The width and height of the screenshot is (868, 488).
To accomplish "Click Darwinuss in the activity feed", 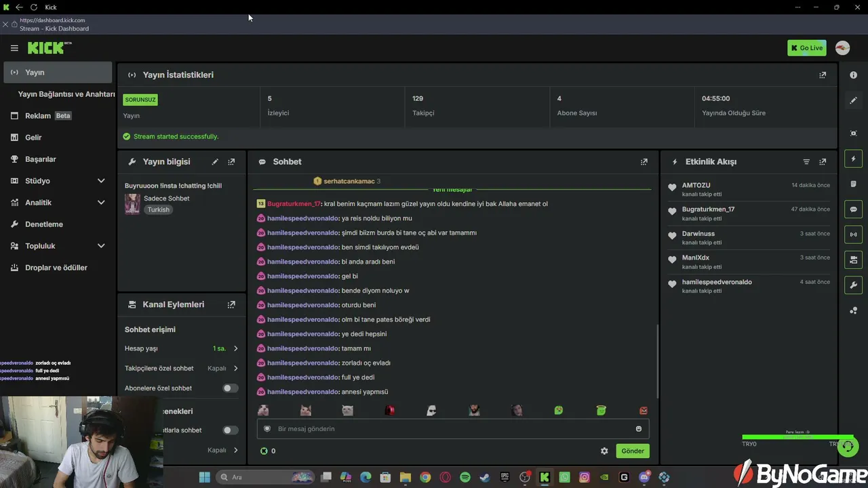I will point(698,234).
